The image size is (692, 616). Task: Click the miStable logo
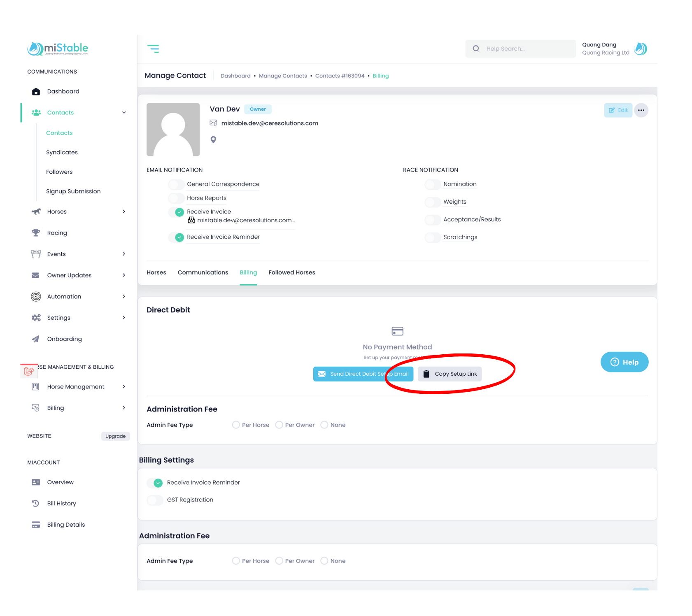point(58,49)
